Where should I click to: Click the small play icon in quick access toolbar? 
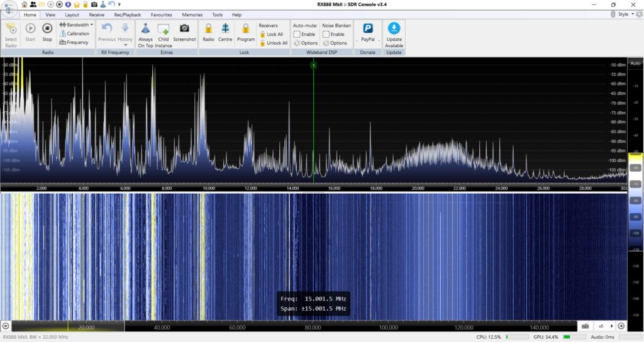pyautogui.click(x=50, y=4)
